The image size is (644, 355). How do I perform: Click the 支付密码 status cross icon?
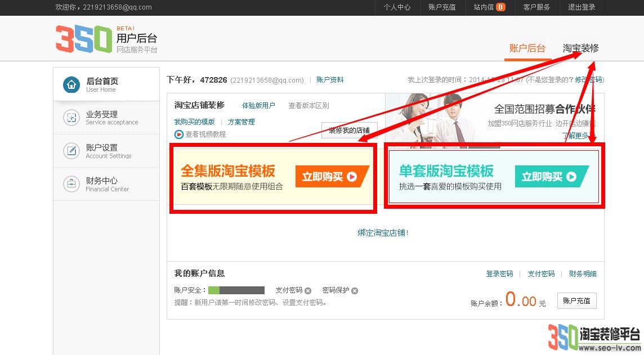point(308,291)
